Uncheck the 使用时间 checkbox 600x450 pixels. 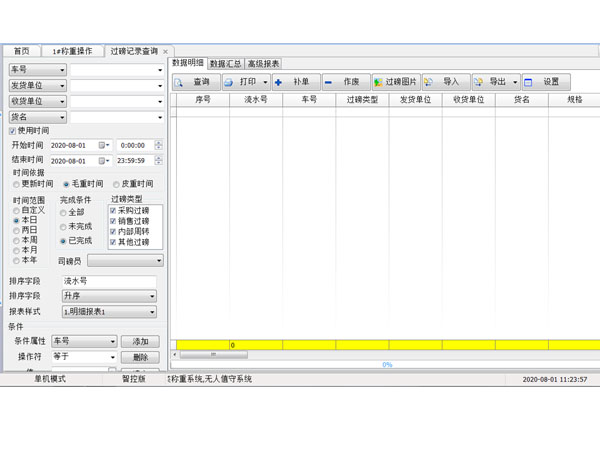[13, 131]
